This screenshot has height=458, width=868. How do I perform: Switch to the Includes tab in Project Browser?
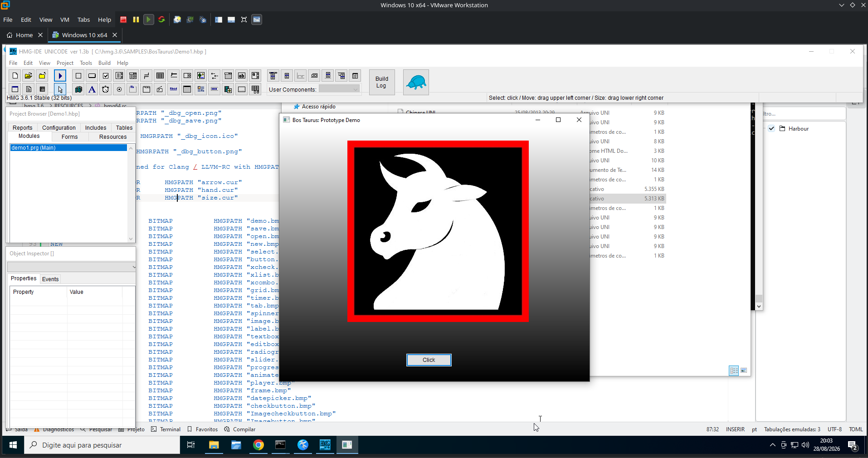click(96, 128)
